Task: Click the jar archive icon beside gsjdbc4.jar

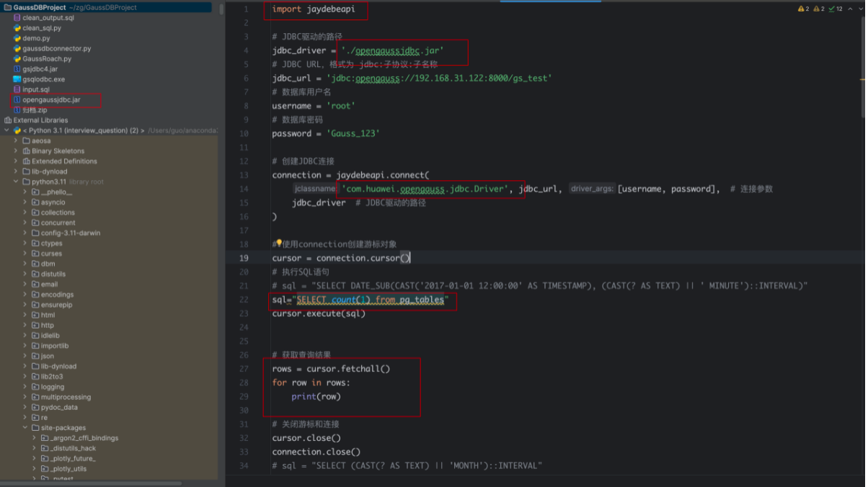Action: pos(17,69)
